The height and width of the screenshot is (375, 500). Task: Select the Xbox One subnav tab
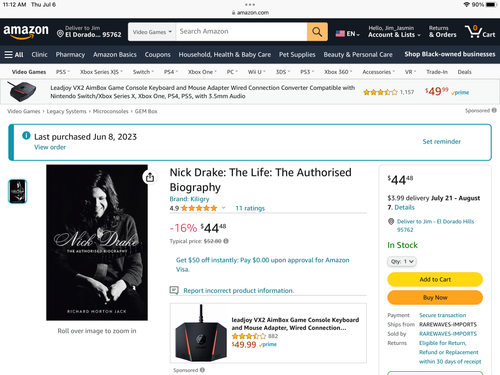(x=202, y=72)
